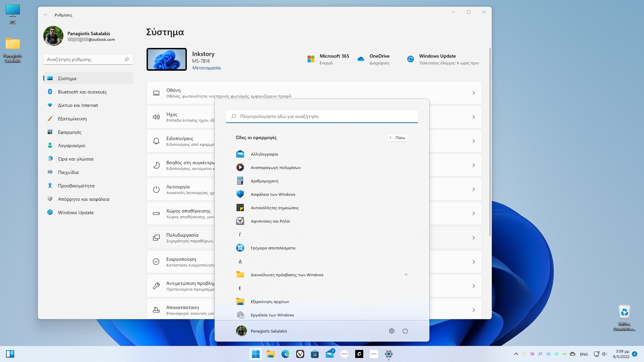Select Bluetooth και συσκευές in the sidebar
The height and width of the screenshot is (362, 644).
[x=82, y=92]
